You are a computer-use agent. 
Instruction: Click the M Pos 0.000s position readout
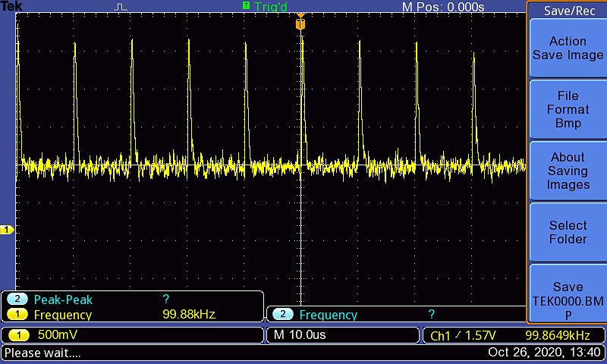(x=442, y=7)
